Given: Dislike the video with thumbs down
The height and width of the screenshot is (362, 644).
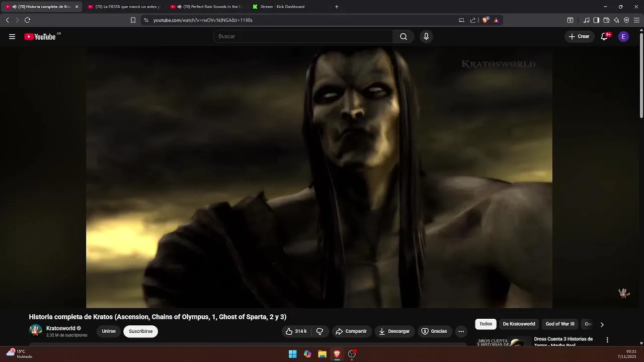Looking at the screenshot, I should pyautogui.click(x=319, y=331).
